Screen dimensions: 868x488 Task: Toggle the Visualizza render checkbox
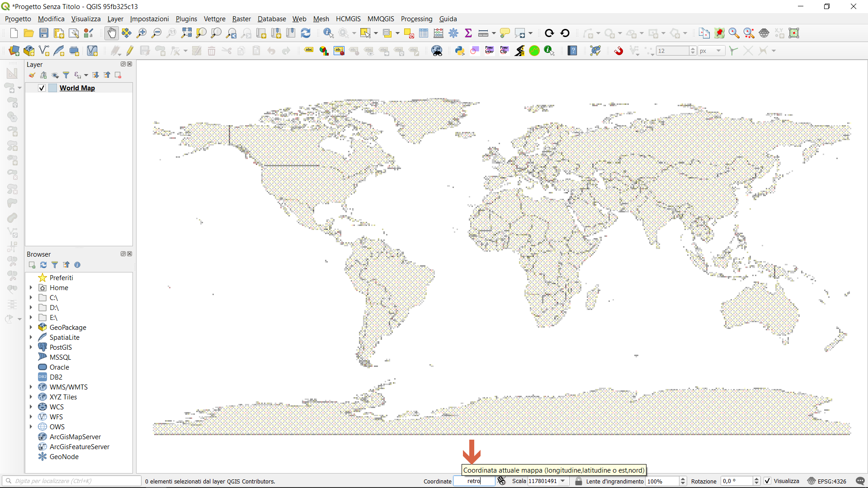coord(768,481)
